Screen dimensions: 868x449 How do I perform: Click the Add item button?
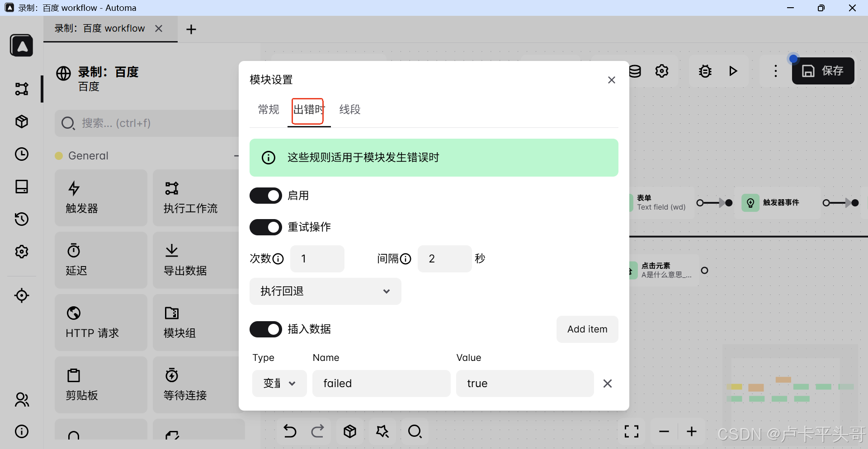click(587, 329)
